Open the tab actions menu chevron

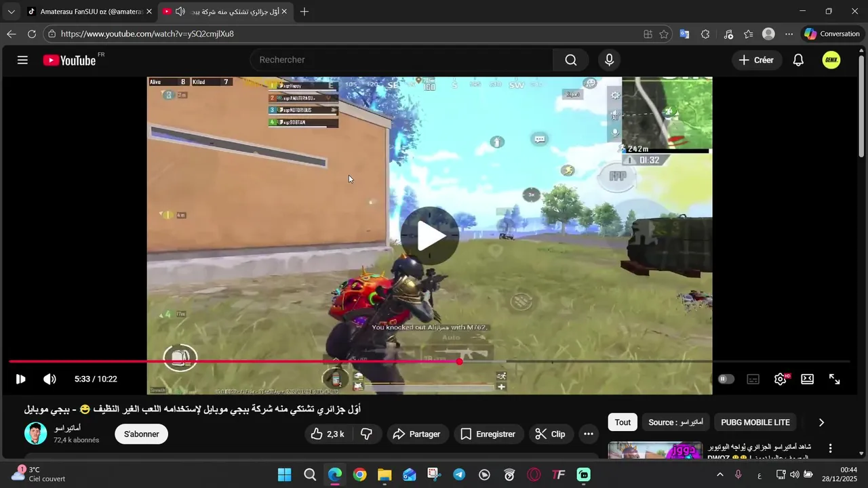[x=11, y=12]
